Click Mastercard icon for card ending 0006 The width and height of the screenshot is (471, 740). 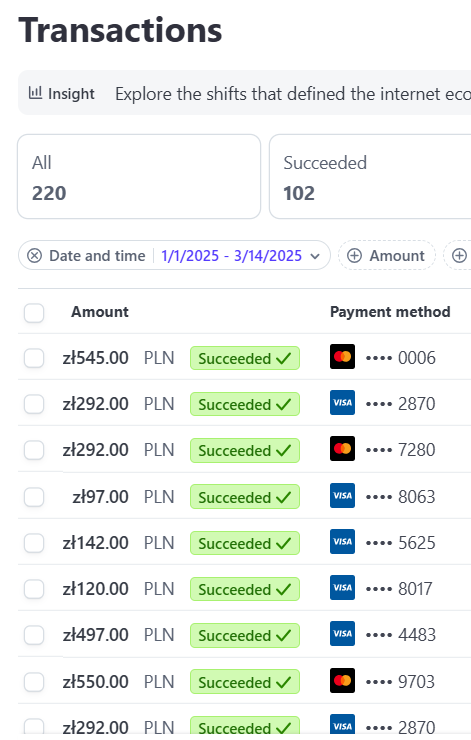[342, 357]
